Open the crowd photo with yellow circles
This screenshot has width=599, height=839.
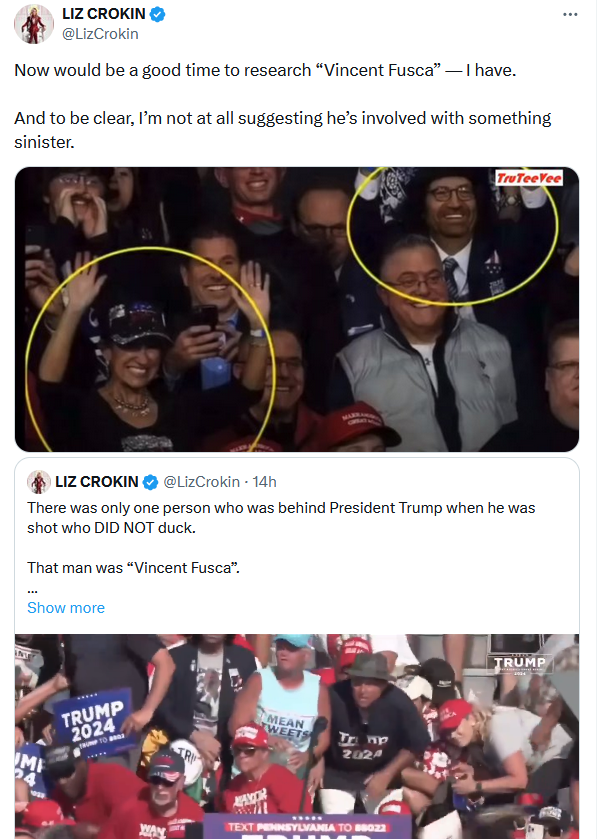[297, 309]
